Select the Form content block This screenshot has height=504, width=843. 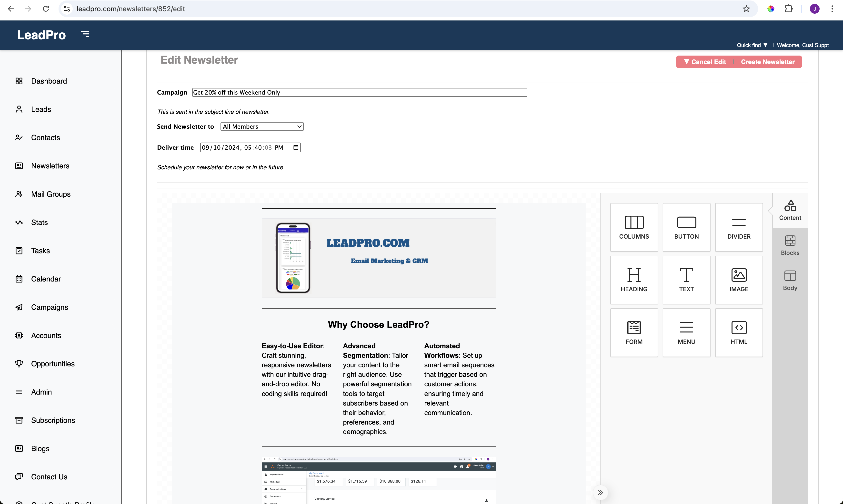634,332
